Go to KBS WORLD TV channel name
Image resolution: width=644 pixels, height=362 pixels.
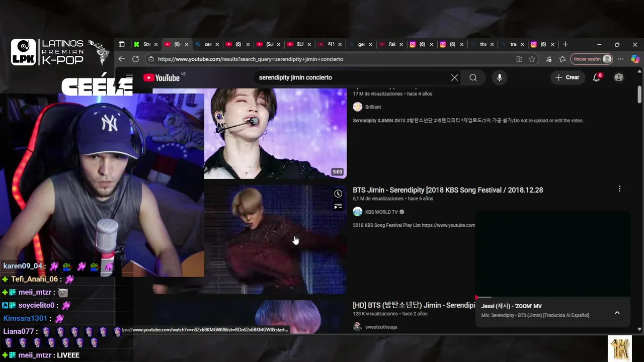381,212
